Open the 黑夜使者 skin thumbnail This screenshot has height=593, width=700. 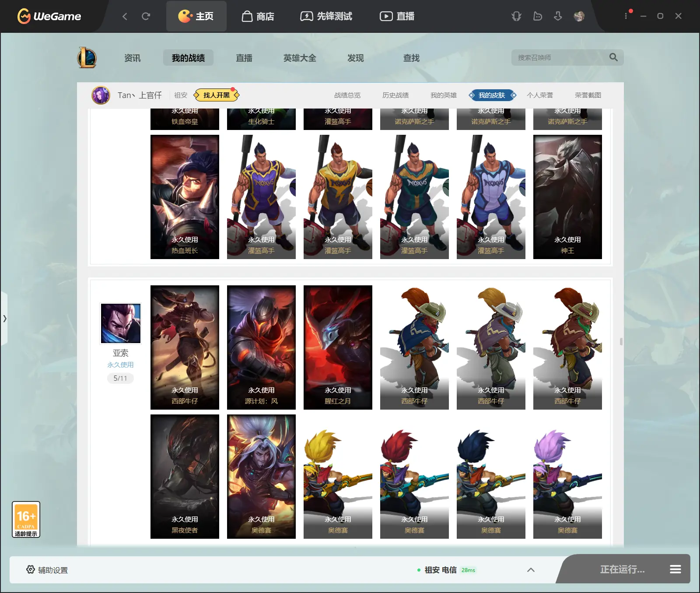(x=185, y=477)
